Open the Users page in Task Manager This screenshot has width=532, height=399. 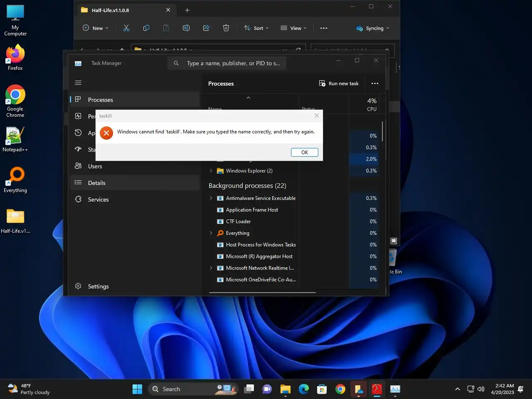coord(135,166)
